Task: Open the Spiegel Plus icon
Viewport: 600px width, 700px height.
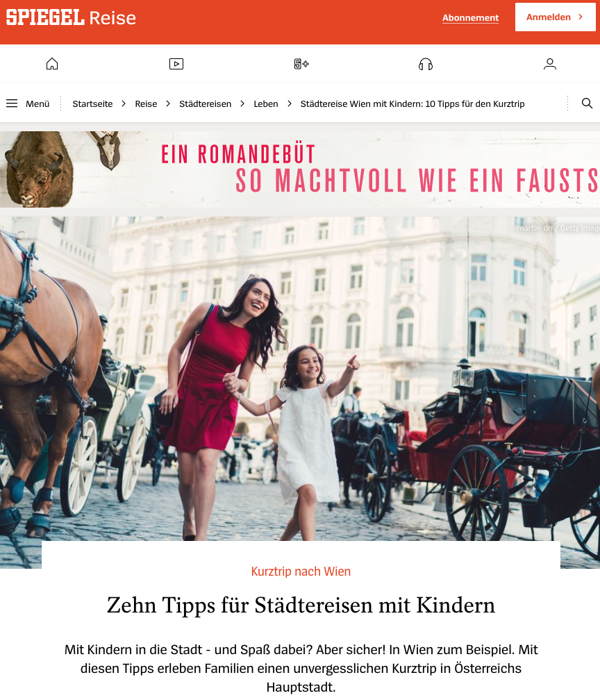Action: 301,64
